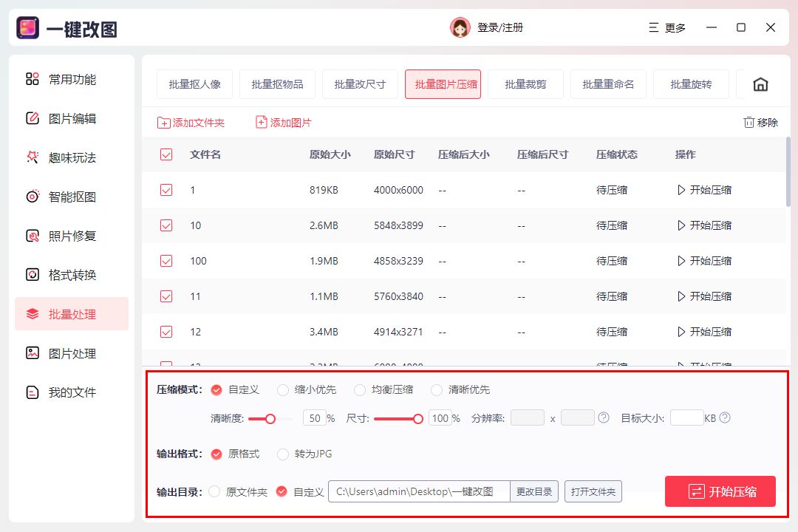
Task: Toggle the select-all checkbox in header
Action: click(166, 154)
